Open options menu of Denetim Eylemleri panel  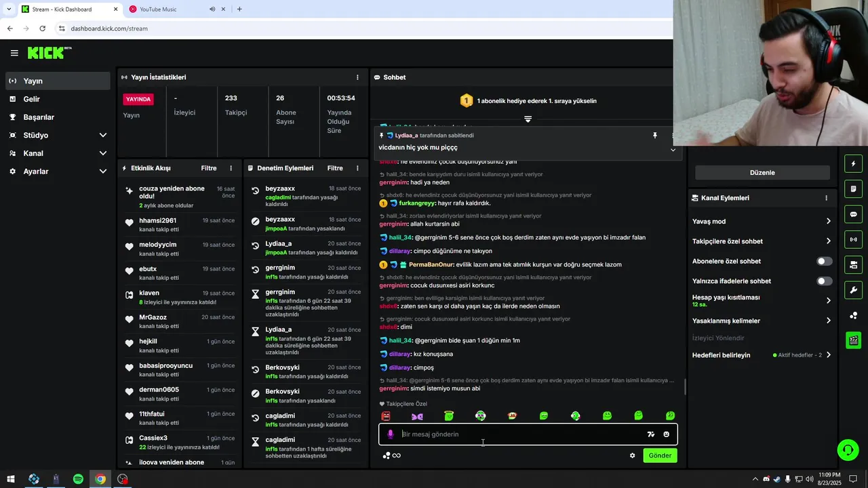(x=358, y=168)
